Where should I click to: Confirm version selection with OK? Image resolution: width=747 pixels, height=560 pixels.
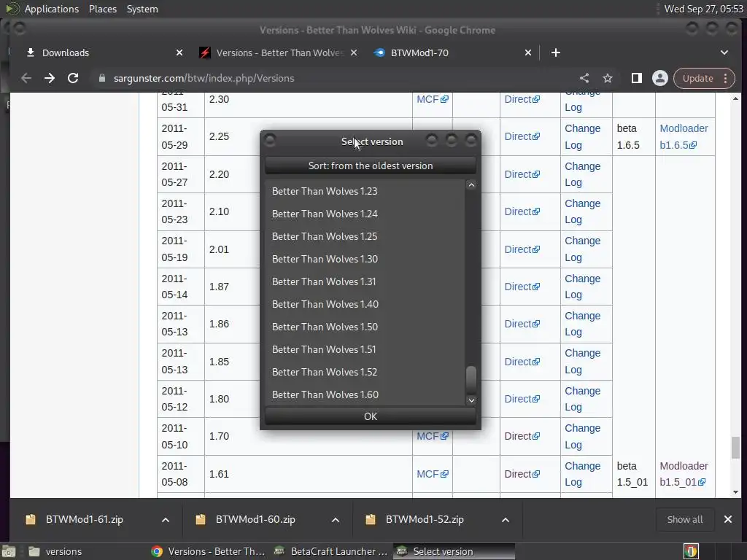(x=370, y=416)
